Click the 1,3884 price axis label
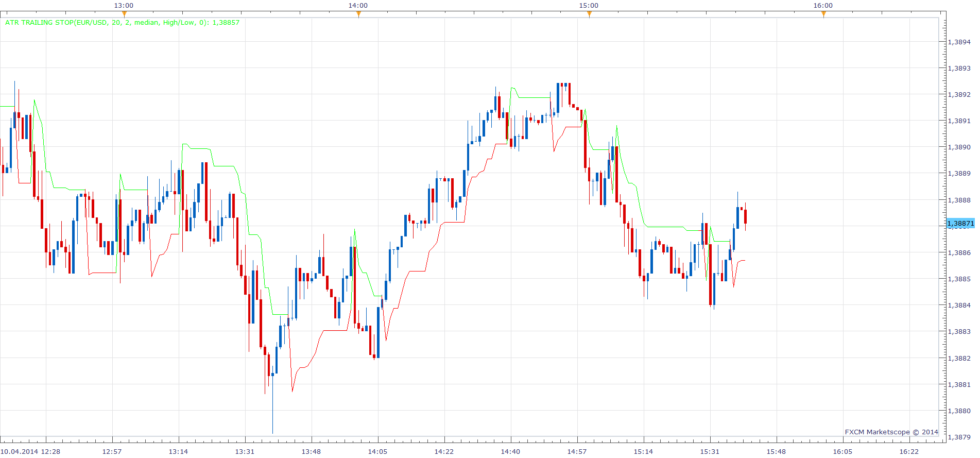Screen dimensions: 980x458 (959, 306)
